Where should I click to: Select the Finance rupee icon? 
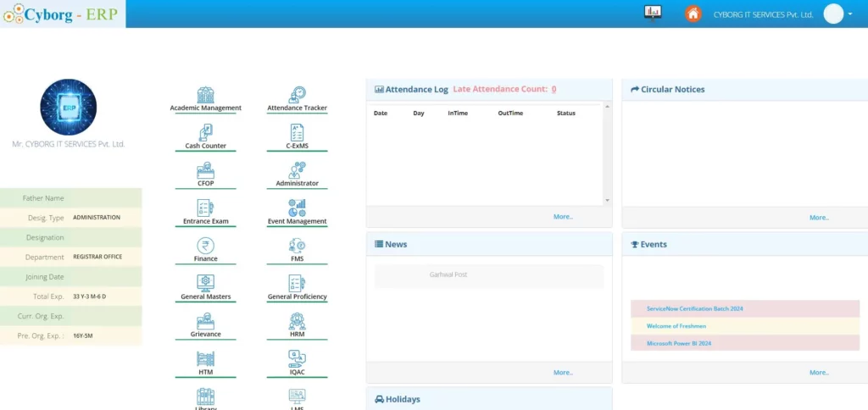click(x=205, y=246)
